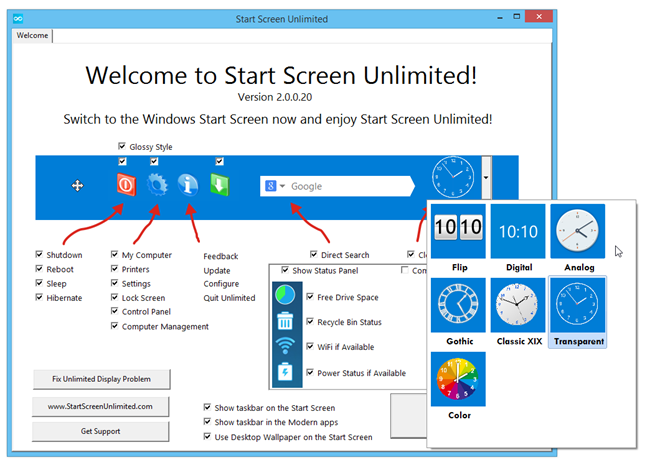This screenshot has height=468, width=660.
Task: Click the app infinity icon in title bar
Action: 18,19
